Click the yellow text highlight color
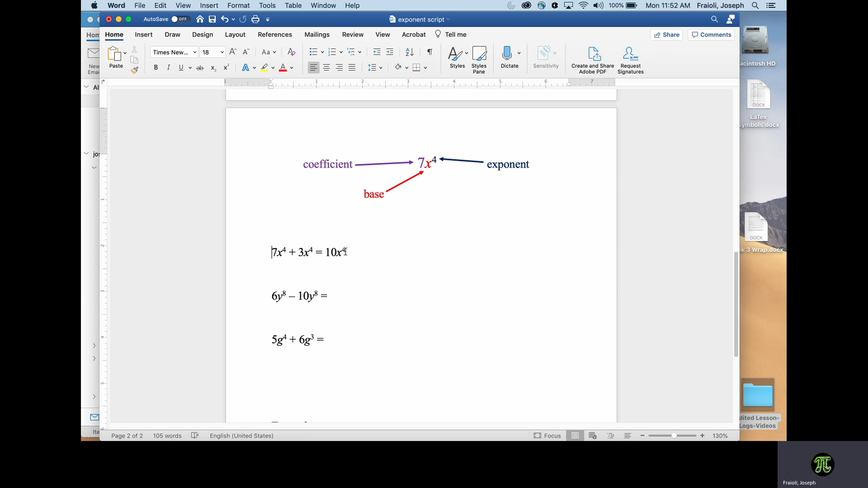The height and width of the screenshot is (488, 868). click(x=264, y=68)
